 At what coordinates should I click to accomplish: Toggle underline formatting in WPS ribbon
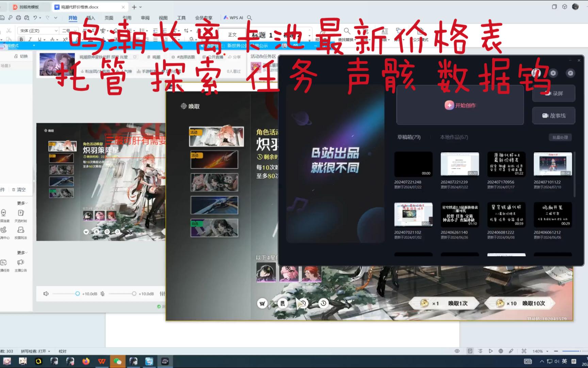39,40
